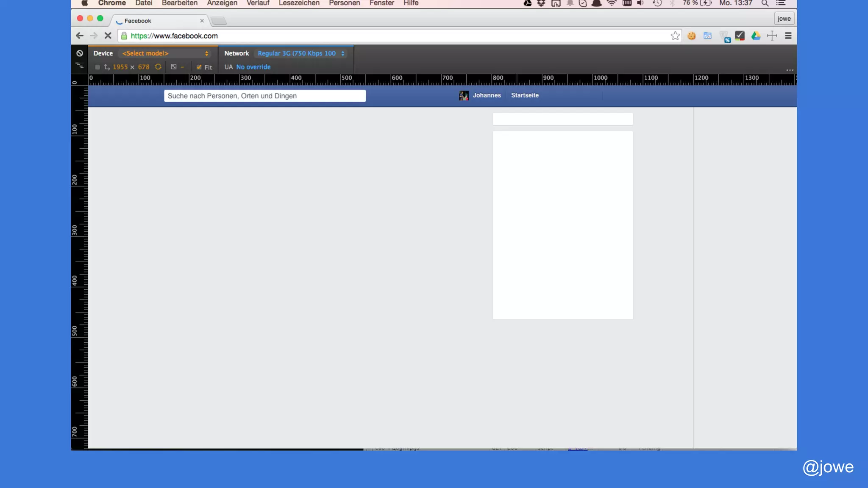
Task: Click the Google Drive extension icon
Action: (756, 36)
